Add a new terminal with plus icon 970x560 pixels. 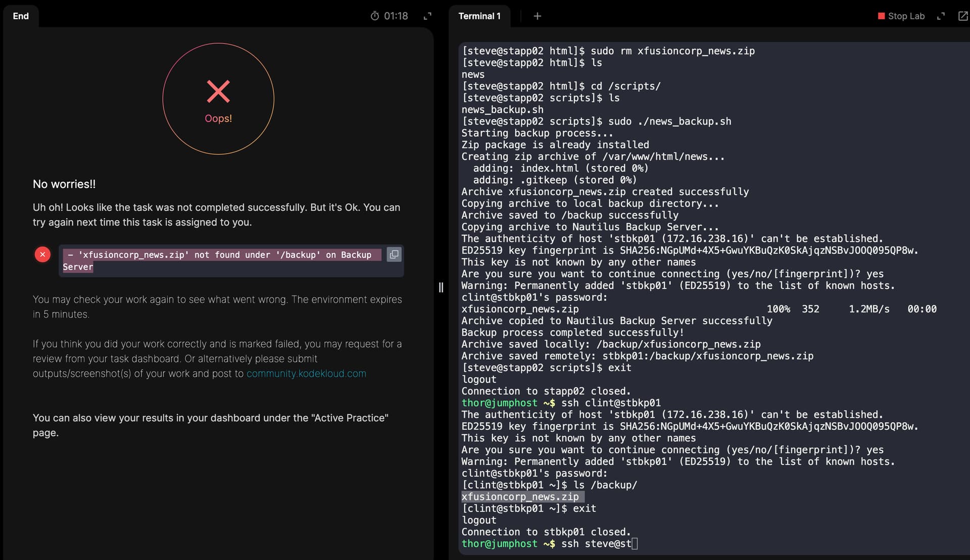tap(537, 16)
